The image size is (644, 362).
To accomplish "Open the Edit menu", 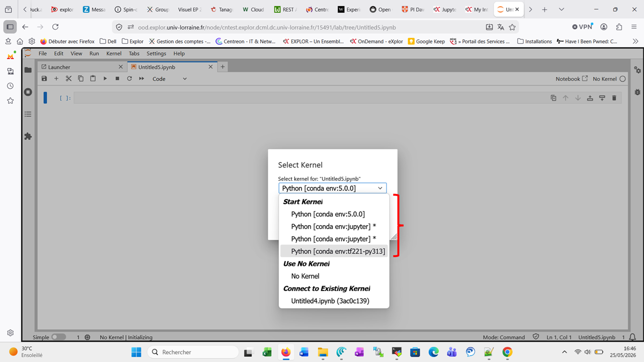I will point(59,53).
